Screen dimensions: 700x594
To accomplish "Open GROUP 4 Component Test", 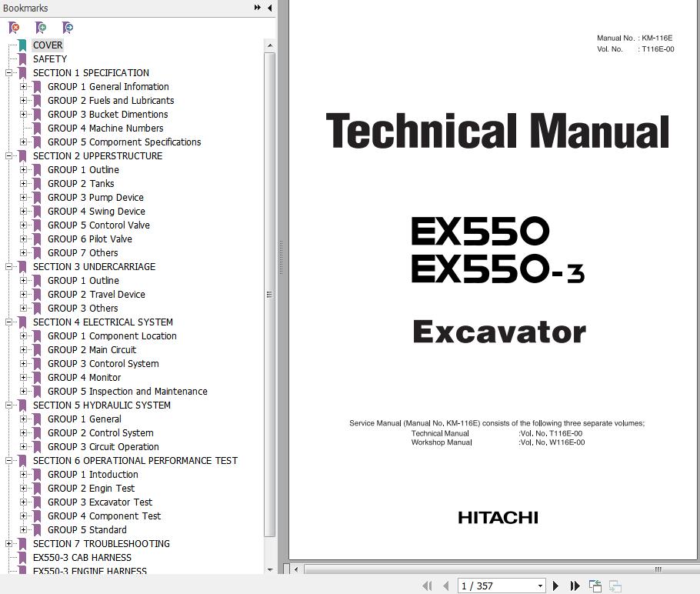I will click(x=104, y=516).
